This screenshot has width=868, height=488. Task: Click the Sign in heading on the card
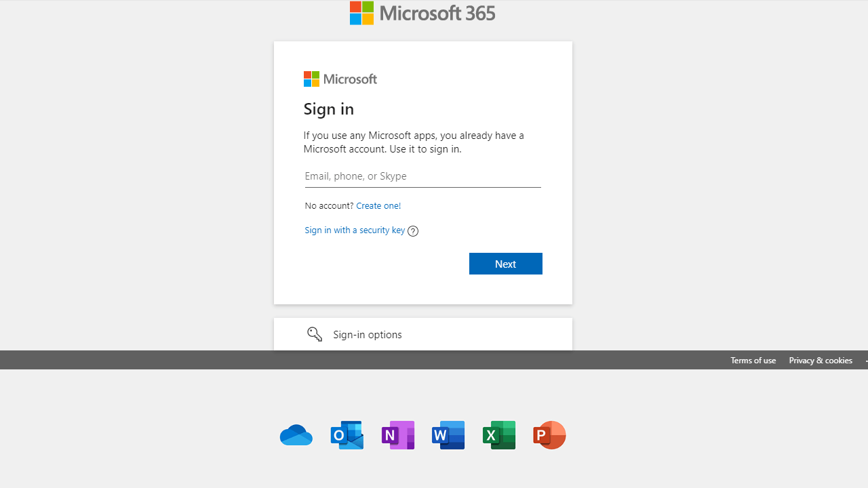click(x=328, y=108)
